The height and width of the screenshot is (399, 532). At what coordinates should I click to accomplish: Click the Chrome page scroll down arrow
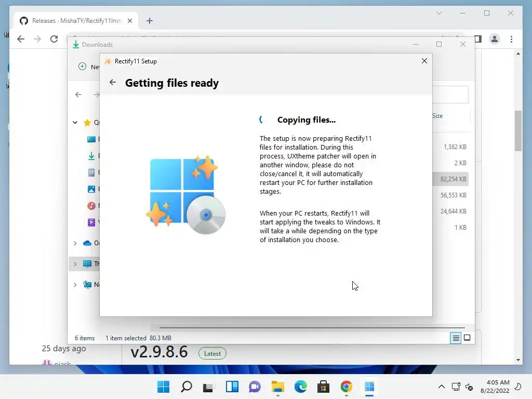click(518, 360)
